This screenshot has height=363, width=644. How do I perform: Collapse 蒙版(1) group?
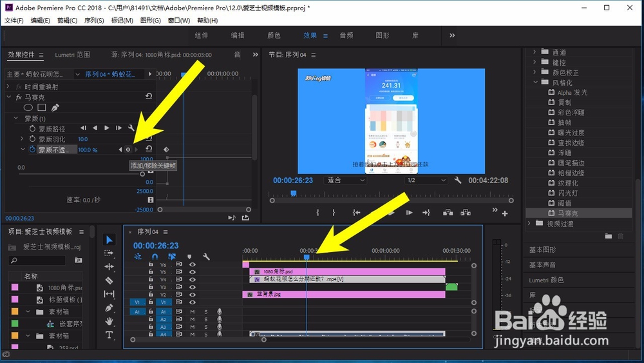[16, 119]
